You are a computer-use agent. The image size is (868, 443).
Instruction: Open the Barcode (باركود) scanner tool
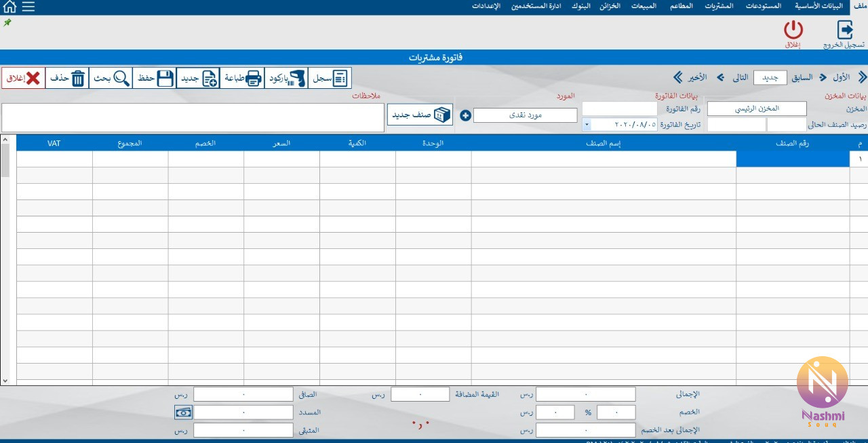point(286,78)
